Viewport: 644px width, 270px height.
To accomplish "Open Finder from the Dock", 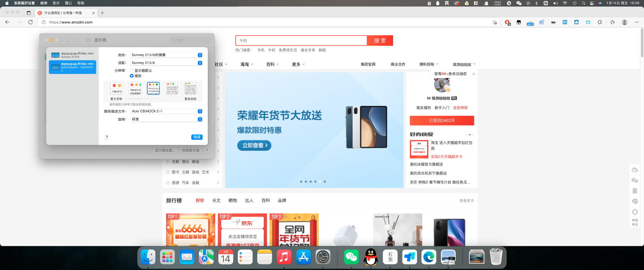I will click(x=148, y=257).
